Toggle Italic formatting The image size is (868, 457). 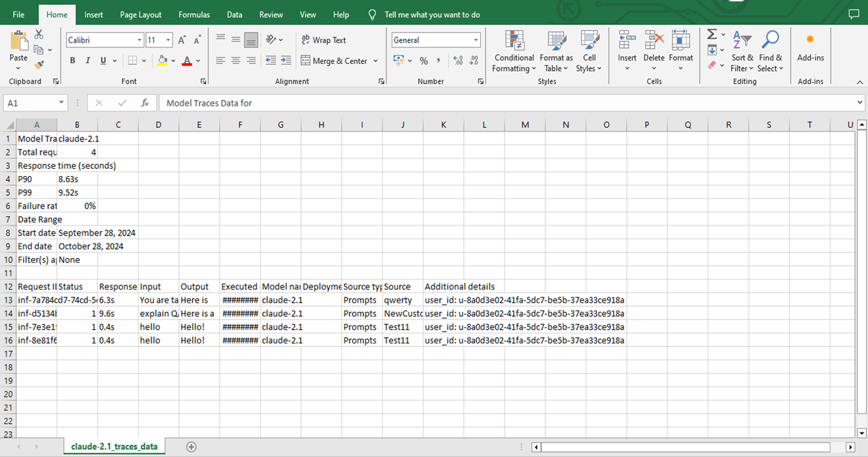point(88,61)
